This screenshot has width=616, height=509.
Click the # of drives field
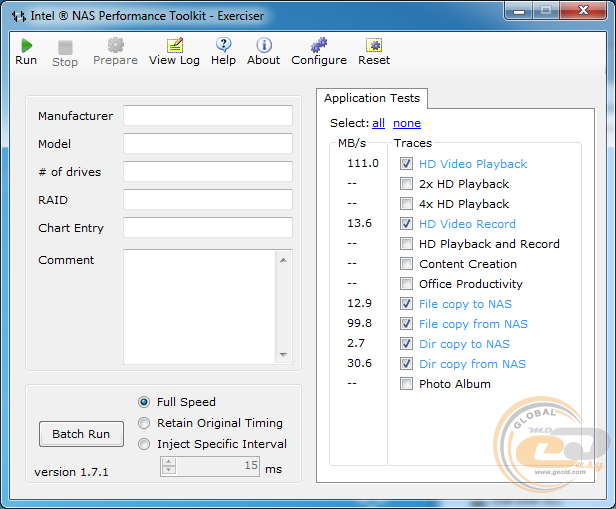point(208,172)
